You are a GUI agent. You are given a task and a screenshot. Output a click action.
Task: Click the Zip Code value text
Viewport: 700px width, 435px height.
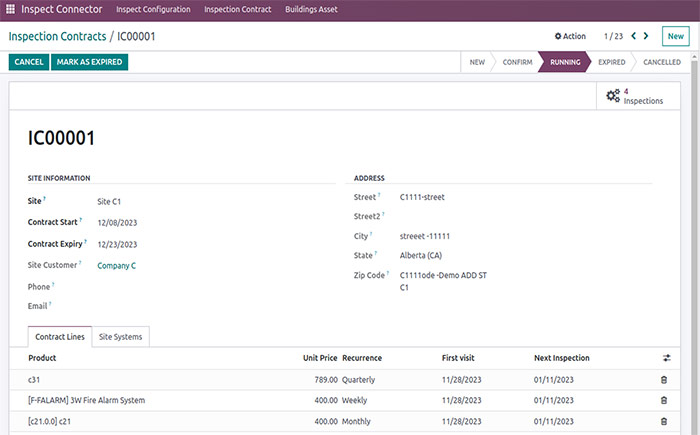tap(443, 281)
